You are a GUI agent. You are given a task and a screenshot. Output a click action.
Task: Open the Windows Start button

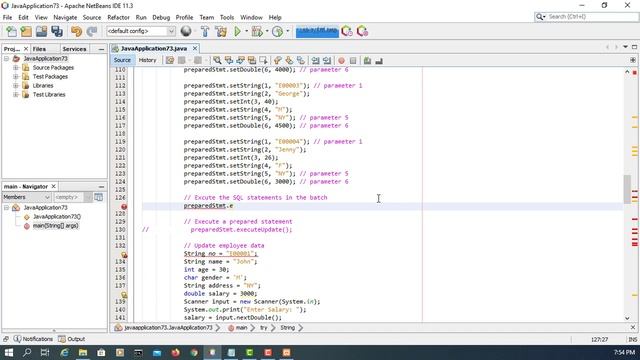[x=8, y=352]
